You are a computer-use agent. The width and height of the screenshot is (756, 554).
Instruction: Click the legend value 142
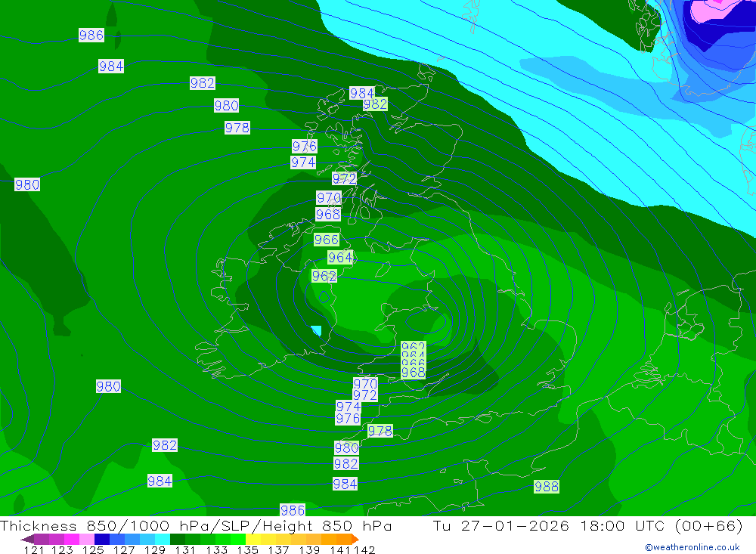point(364,549)
